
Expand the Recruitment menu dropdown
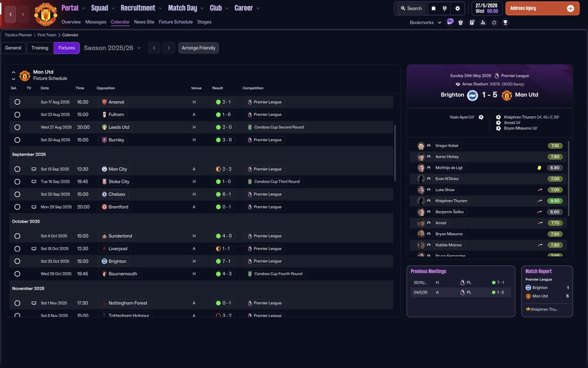[x=160, y=8]
